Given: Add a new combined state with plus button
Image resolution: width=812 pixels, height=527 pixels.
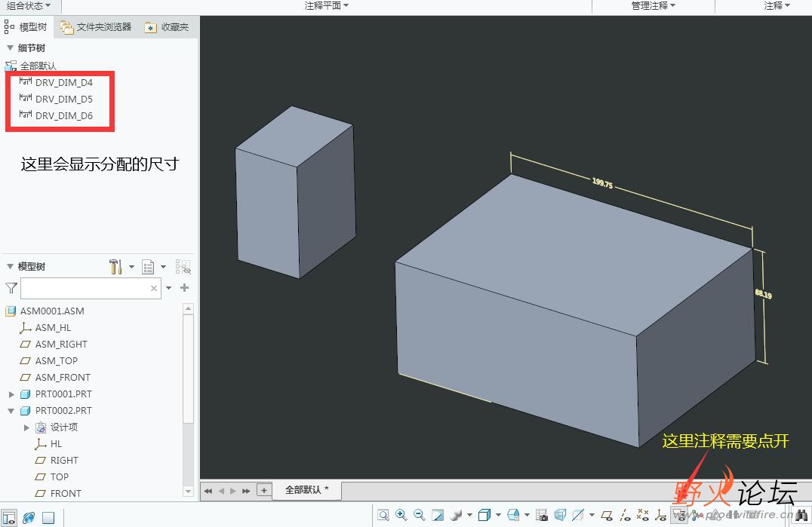Looking at the screenshot, I should coord(264,490).
